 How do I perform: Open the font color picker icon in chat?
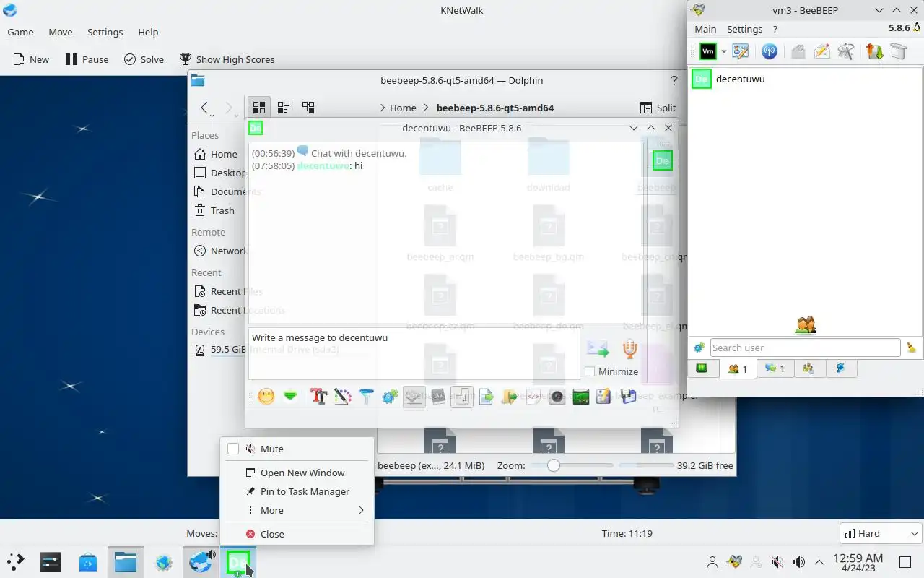tap(343, 397)
